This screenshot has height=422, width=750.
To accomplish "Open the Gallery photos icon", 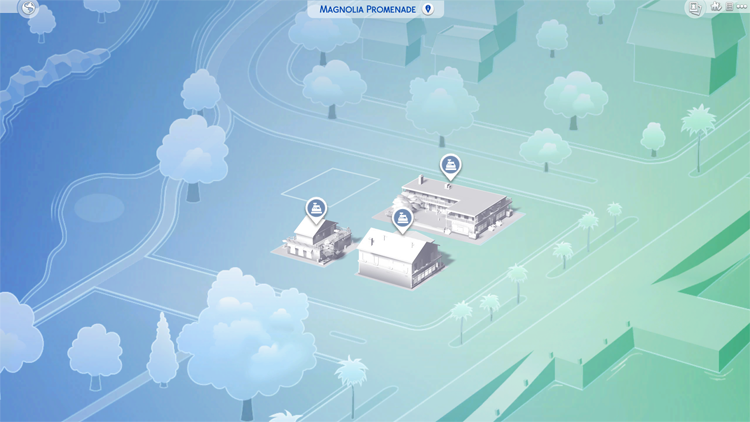I will click(695, 7).
